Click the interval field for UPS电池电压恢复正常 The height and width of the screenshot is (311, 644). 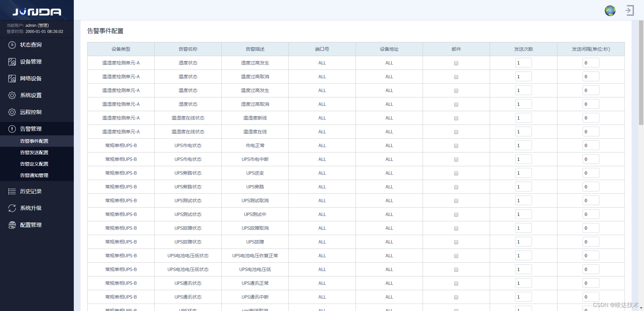click(591, 256)
